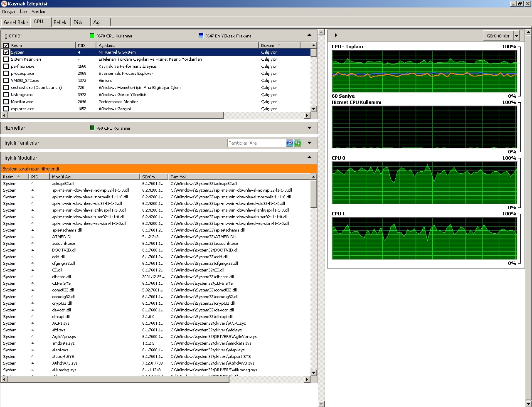This screenshot has height=407, width=532.
Task: Collapse the İşlemler section
Action: point(309,35)
